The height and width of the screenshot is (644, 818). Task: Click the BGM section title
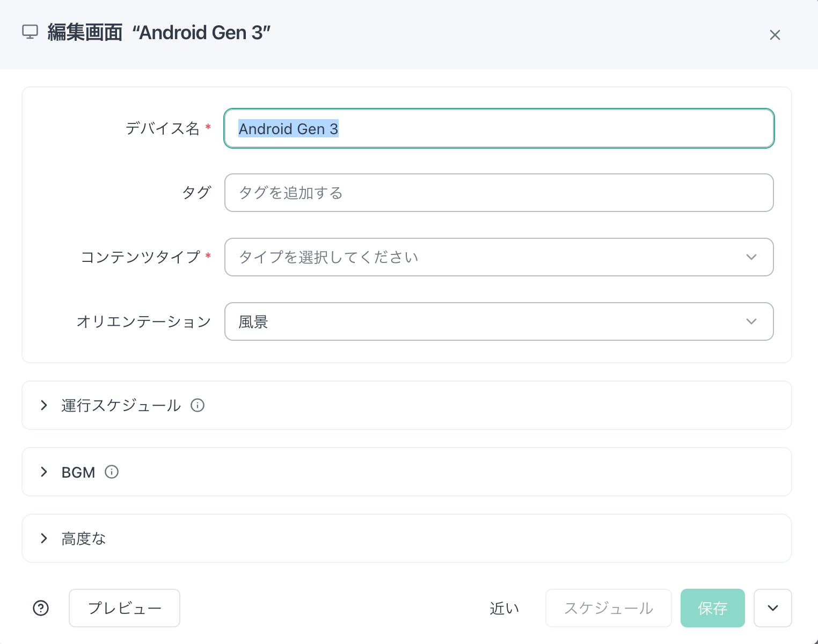click(x=78, y=472)
